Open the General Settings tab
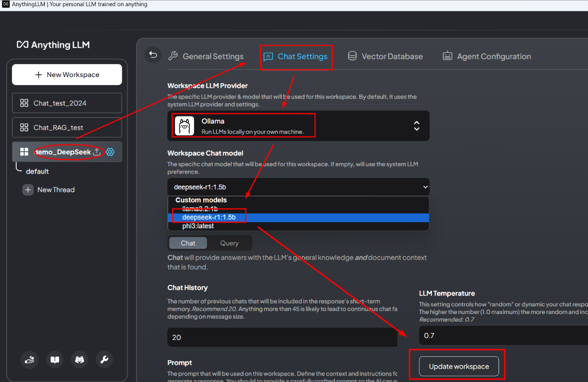This screenshot has height=382, width=588. 206,56
